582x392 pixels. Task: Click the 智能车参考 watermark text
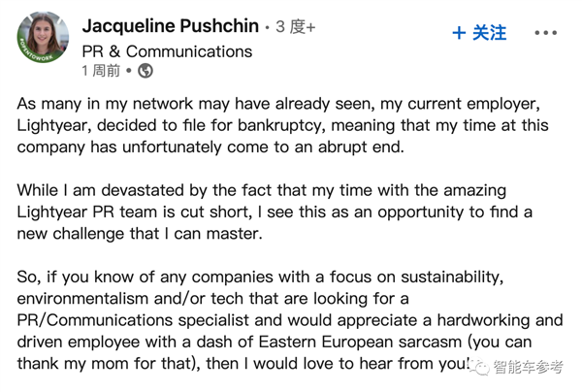pos(529,367)
